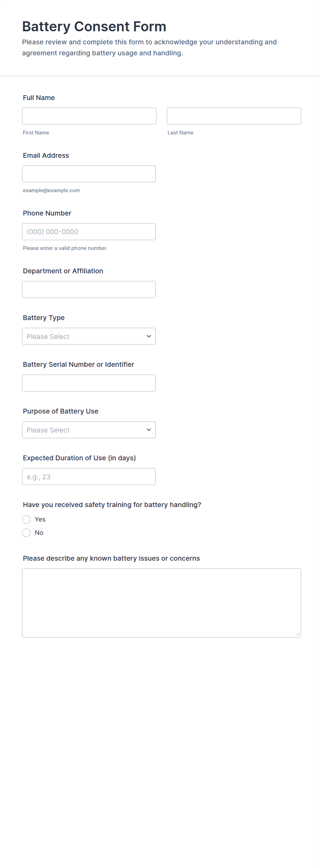Click the safety training question label
Screen dimensions: 320x868
pos(112,505)
